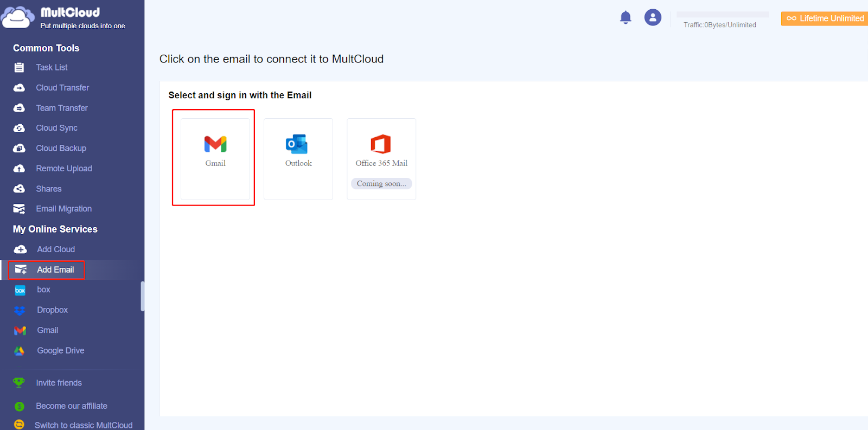Click the traffic usage progress bar
Screen dimensions: 868x430
coord(723,15)
